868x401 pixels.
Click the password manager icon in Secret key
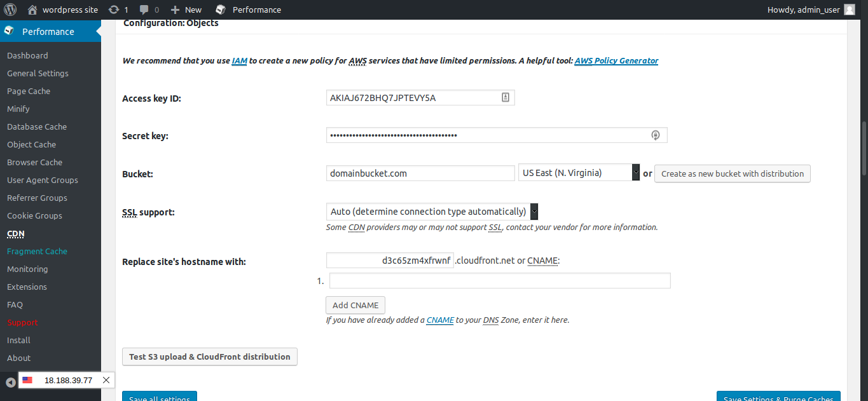tap(656, 135)
